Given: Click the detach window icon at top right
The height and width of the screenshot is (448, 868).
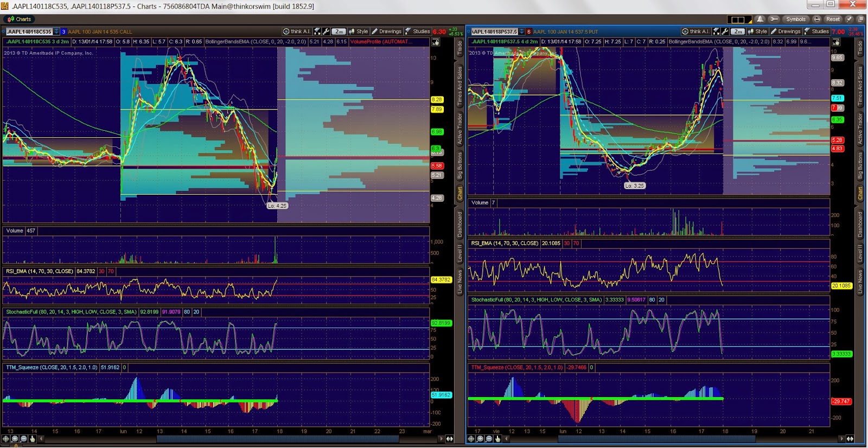Looking at the screenshot, I should 860,19.
